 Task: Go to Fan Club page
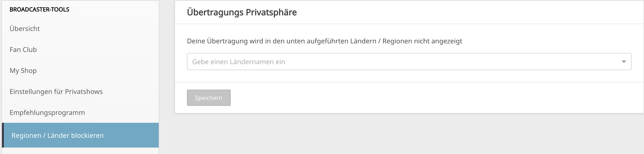[23, 50]
